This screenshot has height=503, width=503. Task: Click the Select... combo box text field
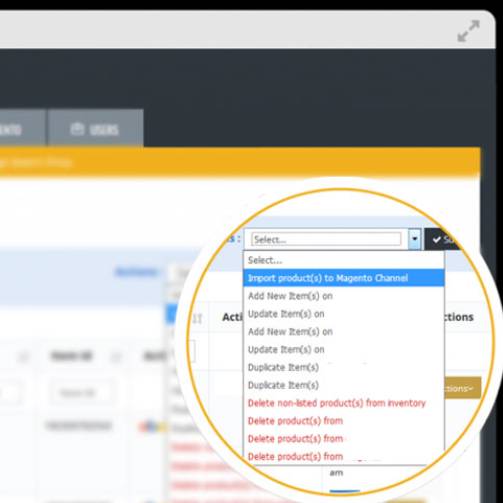326,239
